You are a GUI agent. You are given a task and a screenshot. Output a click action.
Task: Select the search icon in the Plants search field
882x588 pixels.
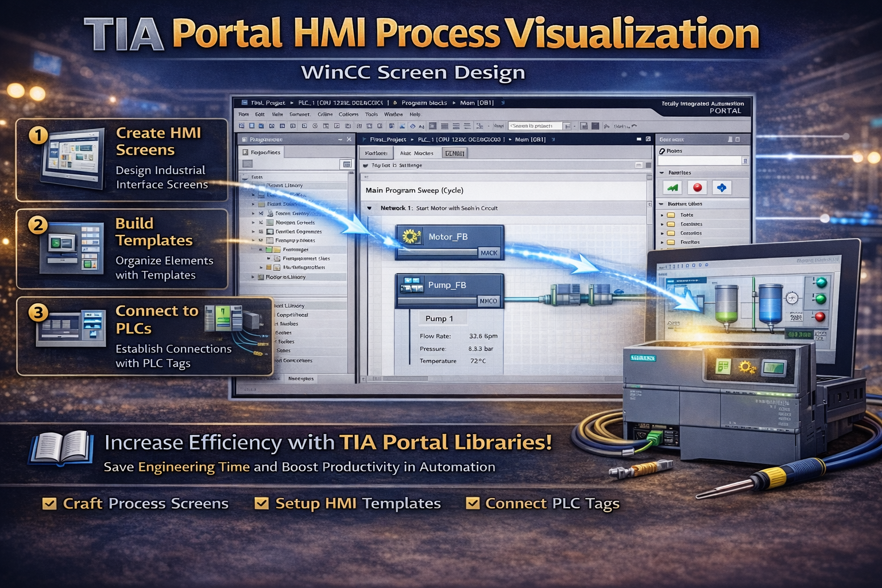[x=745, y=160]
